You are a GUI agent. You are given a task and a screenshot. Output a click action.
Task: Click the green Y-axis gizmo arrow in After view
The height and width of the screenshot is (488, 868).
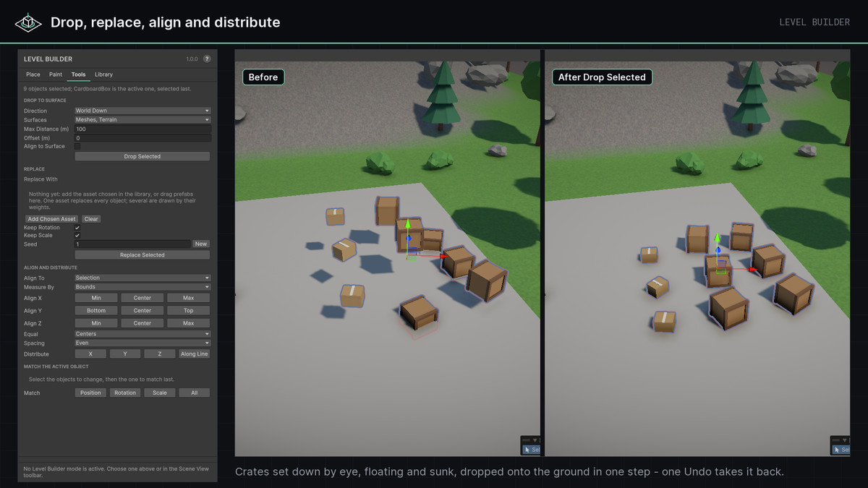(718, 236)
